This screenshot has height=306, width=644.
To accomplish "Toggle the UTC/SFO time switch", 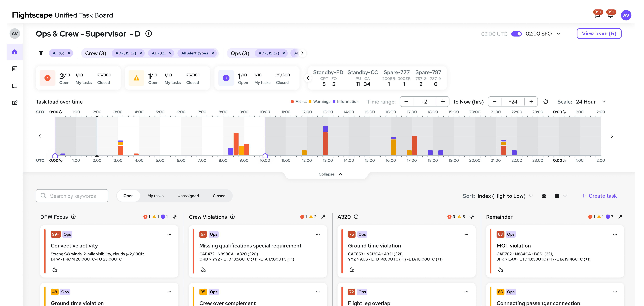I will tap(516, 34).
